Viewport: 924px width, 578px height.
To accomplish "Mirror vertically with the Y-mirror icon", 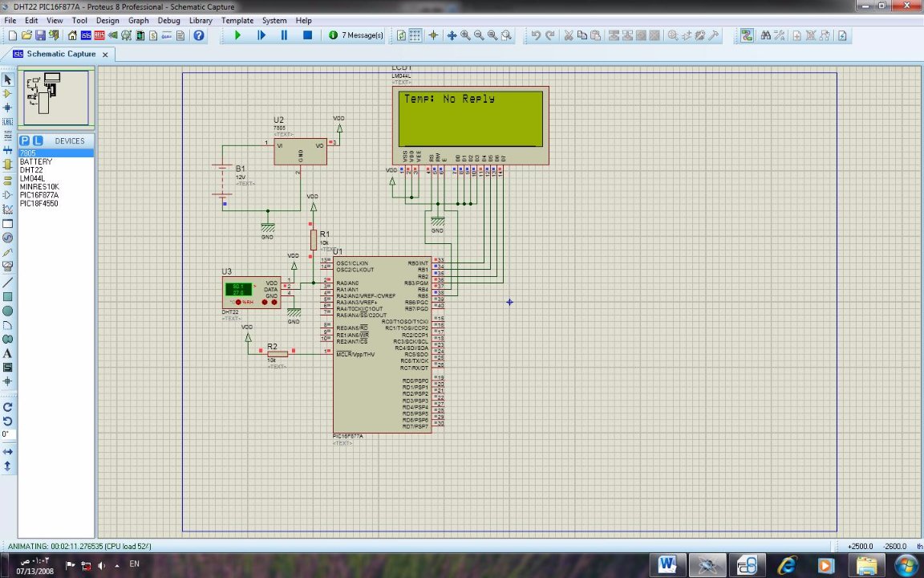I will click(x=8, y=466).
